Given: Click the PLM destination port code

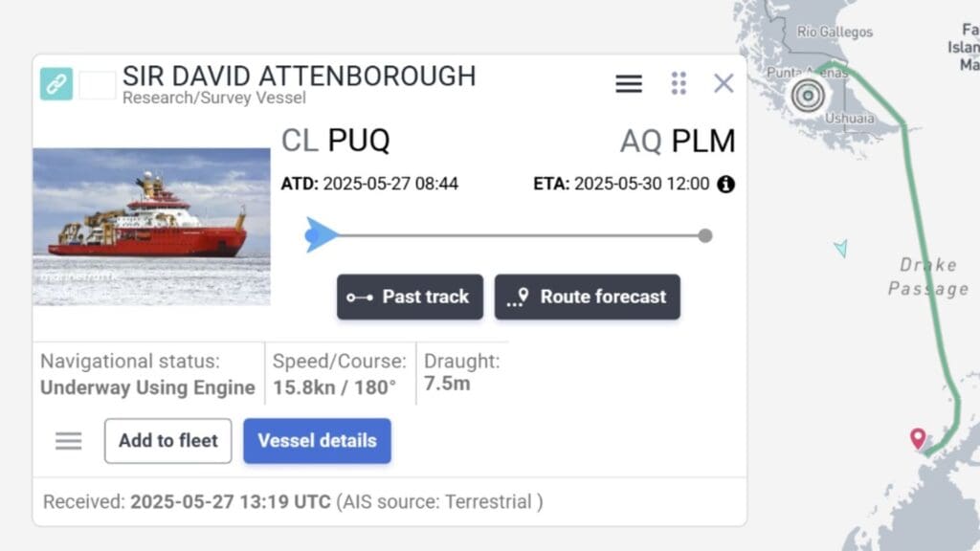Looking at the screenshot, I should coord(702,142).
